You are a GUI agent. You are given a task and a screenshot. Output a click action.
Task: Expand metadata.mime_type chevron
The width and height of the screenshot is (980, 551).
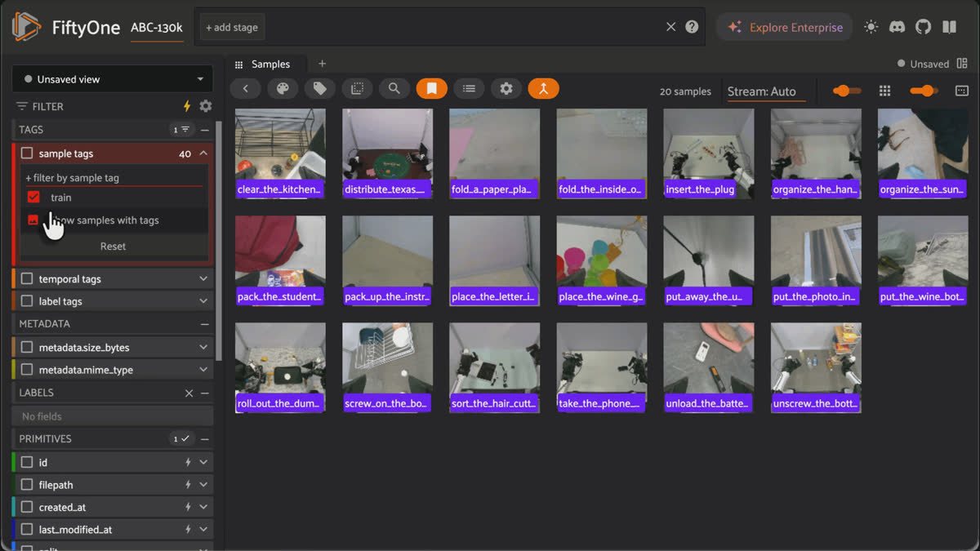tap(203, 370)
